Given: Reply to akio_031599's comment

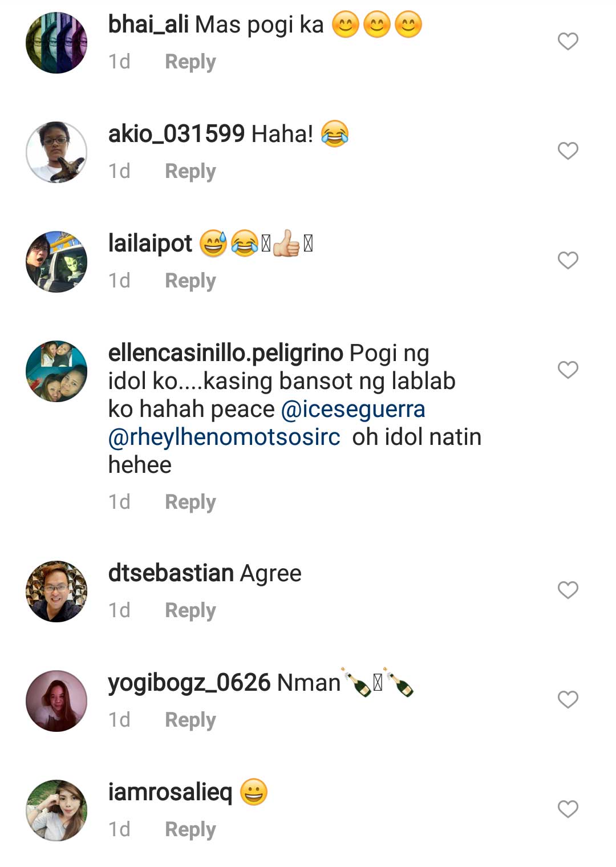Looking at the screenshot, I should coord(190,171).
